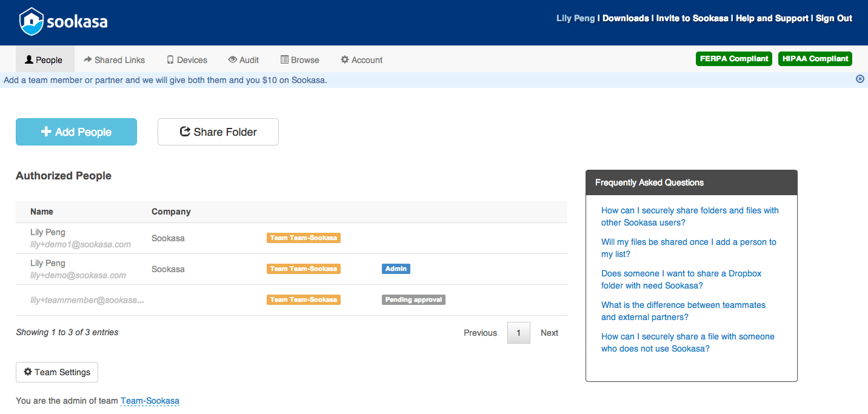Select page 1 in pagination

click(x=518, y=333)
